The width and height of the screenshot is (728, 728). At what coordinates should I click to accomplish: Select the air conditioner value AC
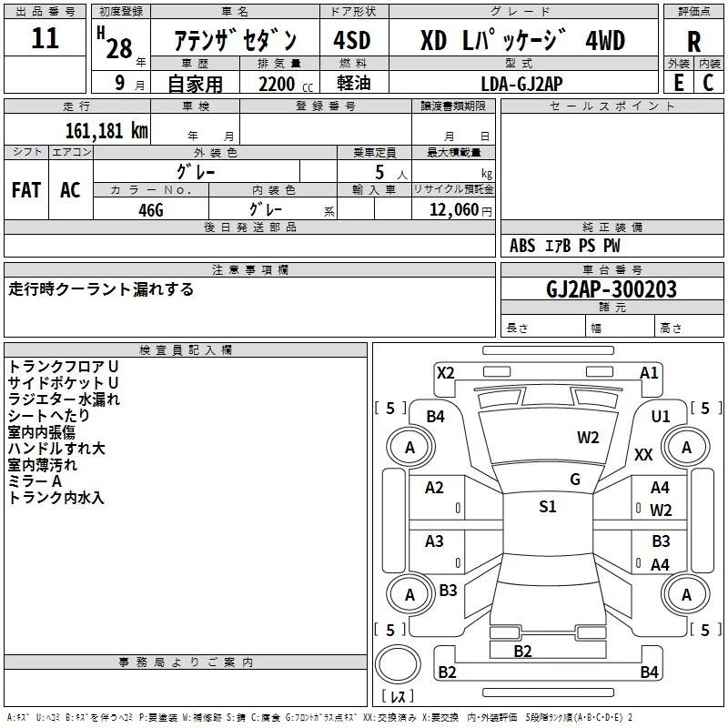point(70,190)
